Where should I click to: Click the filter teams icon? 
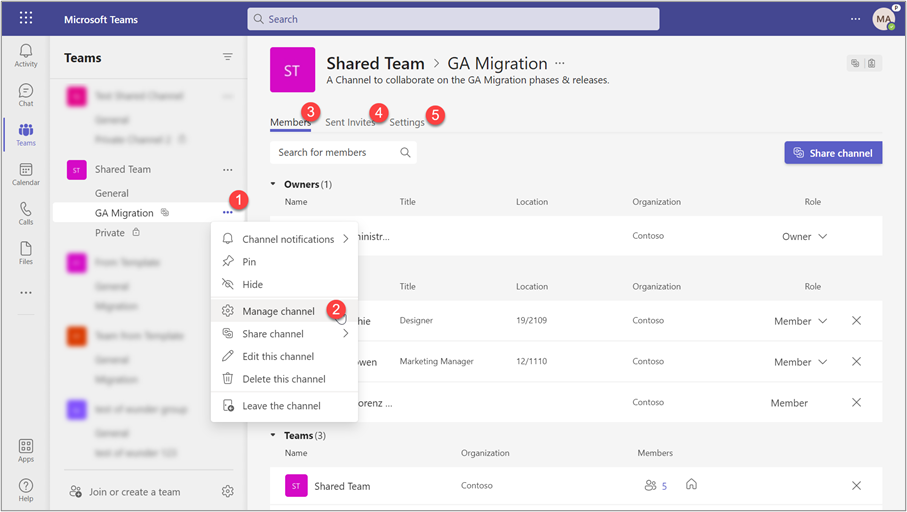(228, 58)
